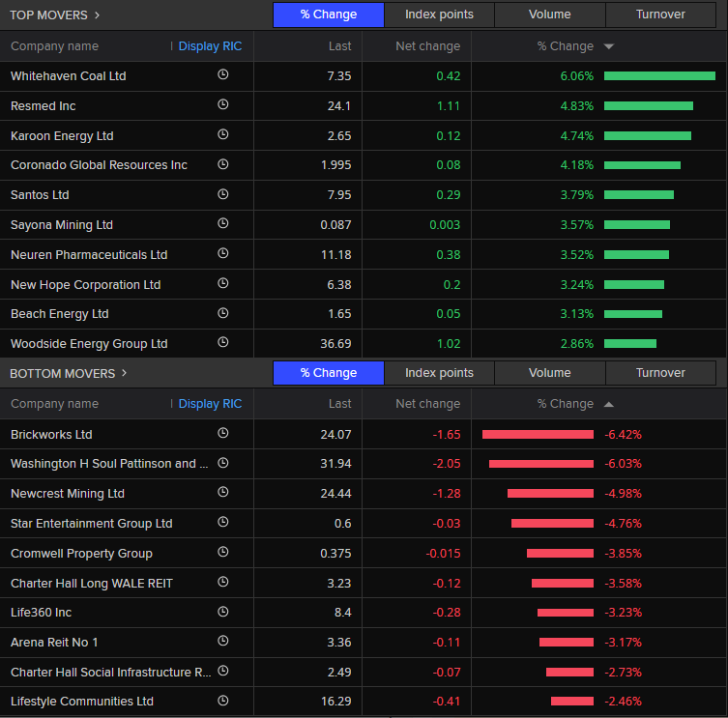Open Cromwell Property Group company name

(x=81, y=553)
